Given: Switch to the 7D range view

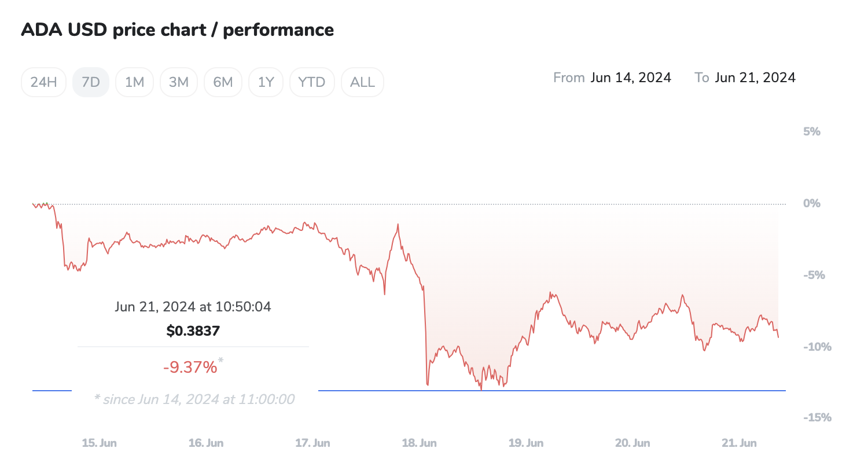Looking at the screenshot, I should click(x=91, y=82).
